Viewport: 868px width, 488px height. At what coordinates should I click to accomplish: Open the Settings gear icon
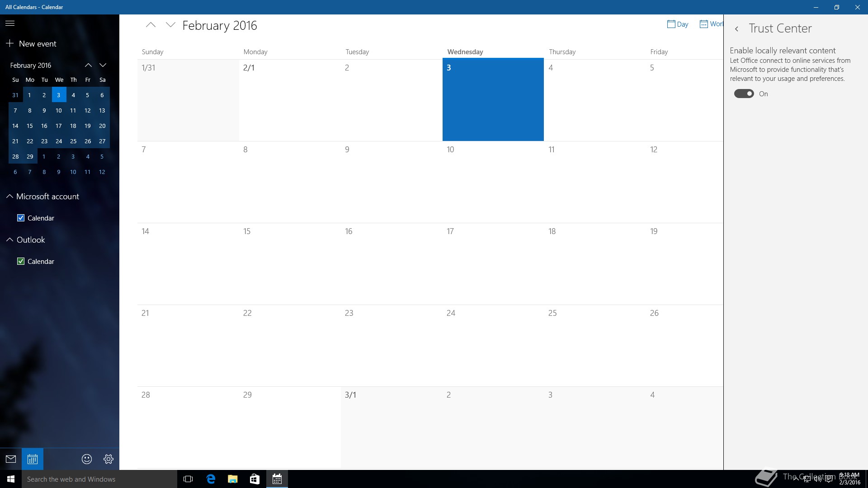click(x=108, y=459)
